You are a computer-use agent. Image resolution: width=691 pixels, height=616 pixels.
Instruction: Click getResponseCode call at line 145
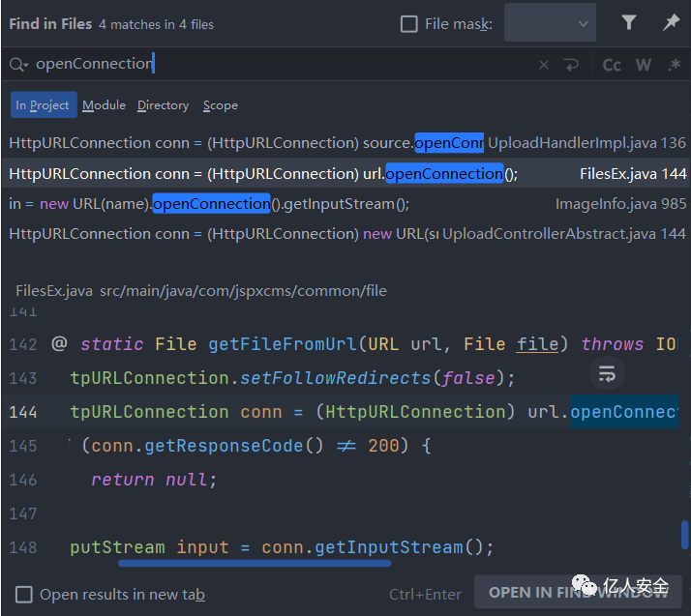(x=224, y=446)
